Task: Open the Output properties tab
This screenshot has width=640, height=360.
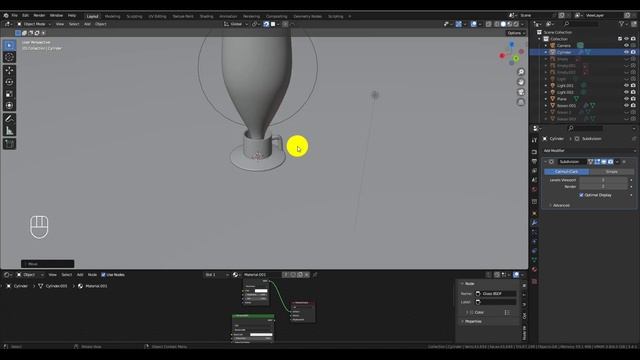Action: (534, 161)
